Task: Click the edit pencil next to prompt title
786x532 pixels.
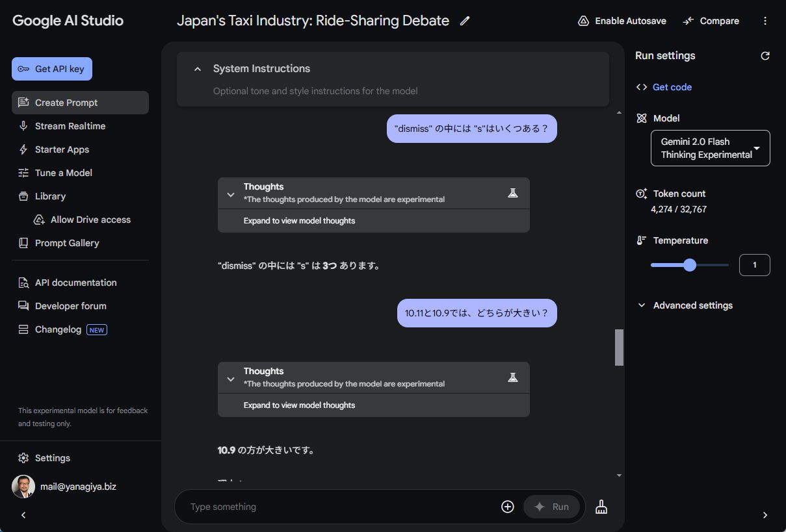Action: click(x=465, y=21)
